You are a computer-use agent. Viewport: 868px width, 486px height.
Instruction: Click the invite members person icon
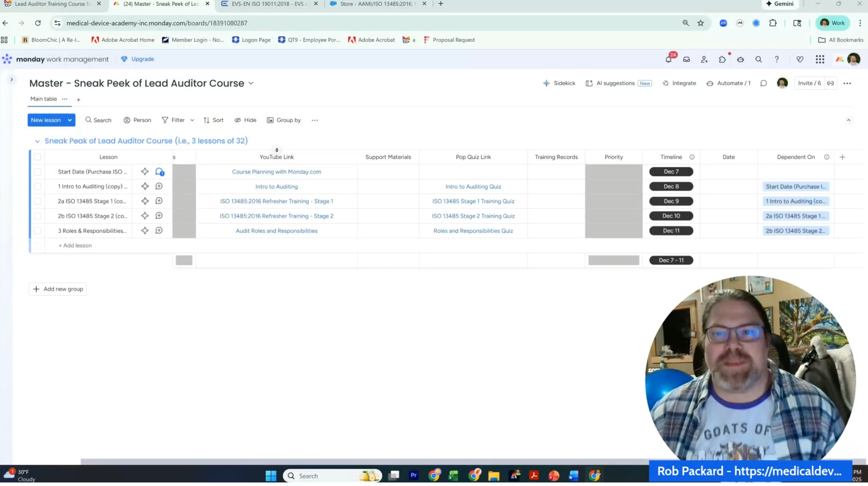(x=704, y=59)
